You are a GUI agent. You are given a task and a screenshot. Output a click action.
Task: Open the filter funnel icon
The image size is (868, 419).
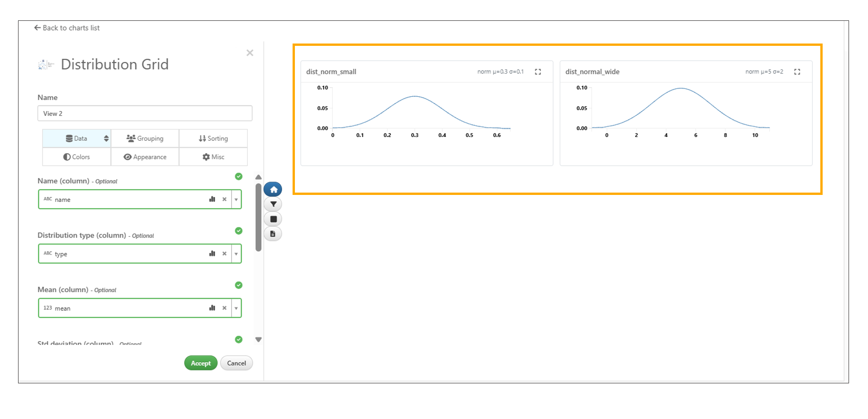coord(273,204)
